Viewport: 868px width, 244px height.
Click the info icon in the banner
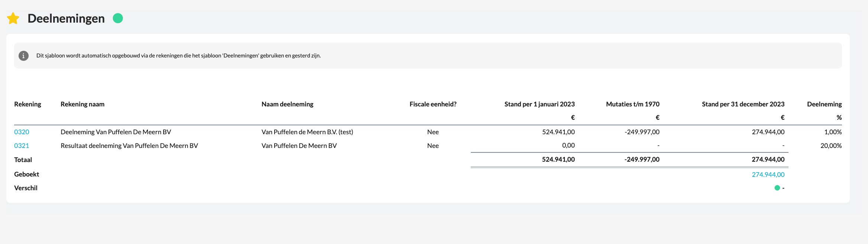[x=23, y=56]
